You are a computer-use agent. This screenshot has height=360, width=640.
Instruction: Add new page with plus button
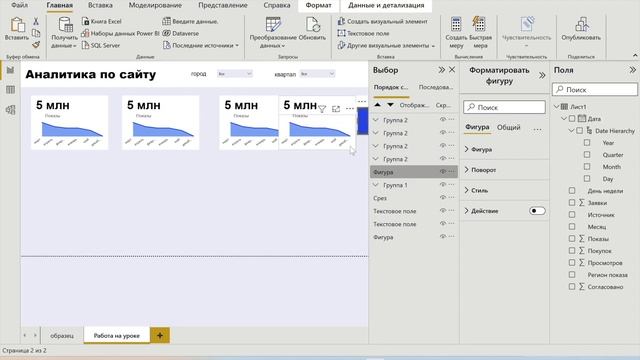click(160, 335)
